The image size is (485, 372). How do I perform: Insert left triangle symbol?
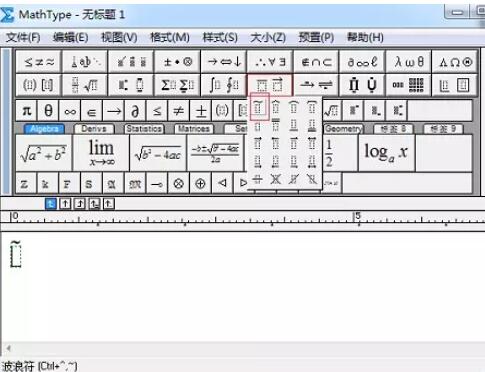click(222, 183)
